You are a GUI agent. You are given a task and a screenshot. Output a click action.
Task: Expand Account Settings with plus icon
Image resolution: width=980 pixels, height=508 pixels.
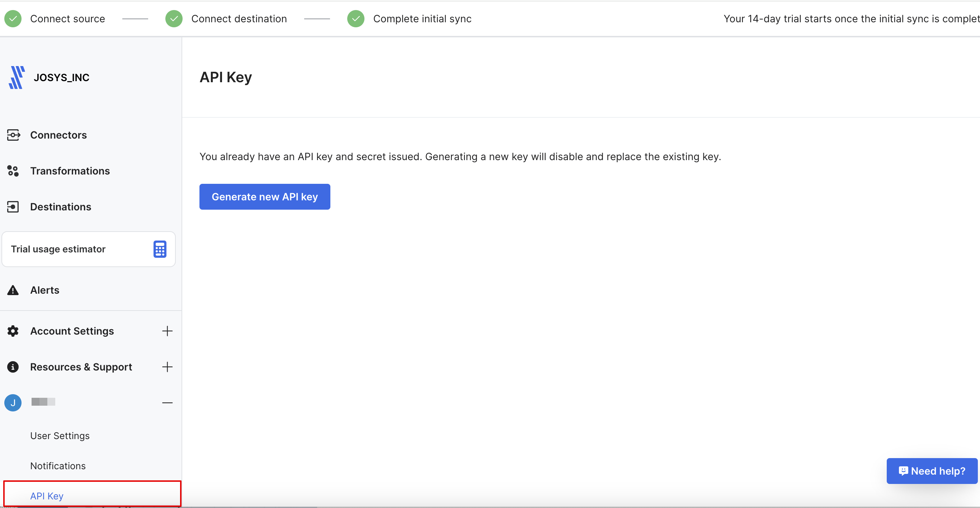tap(168, 331)
